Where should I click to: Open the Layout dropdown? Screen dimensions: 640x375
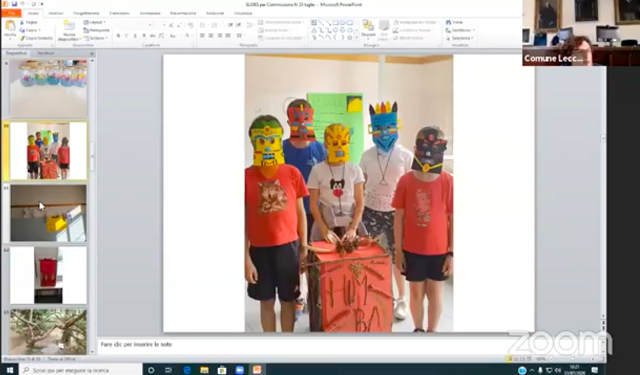(x=95, y=22)
